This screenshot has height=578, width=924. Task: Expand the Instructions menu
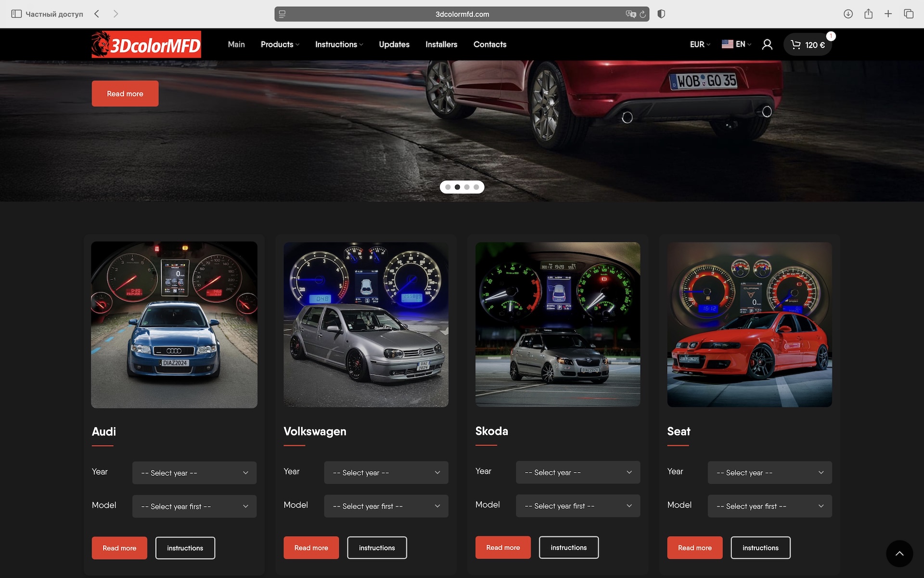[x=339, y=44]
